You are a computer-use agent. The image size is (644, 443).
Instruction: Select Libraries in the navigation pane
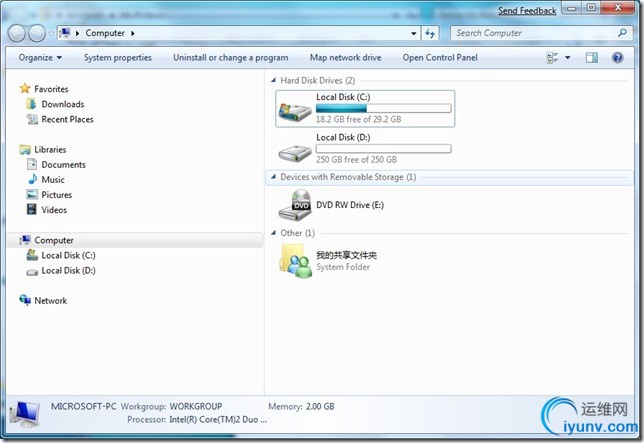click(50, 149)
